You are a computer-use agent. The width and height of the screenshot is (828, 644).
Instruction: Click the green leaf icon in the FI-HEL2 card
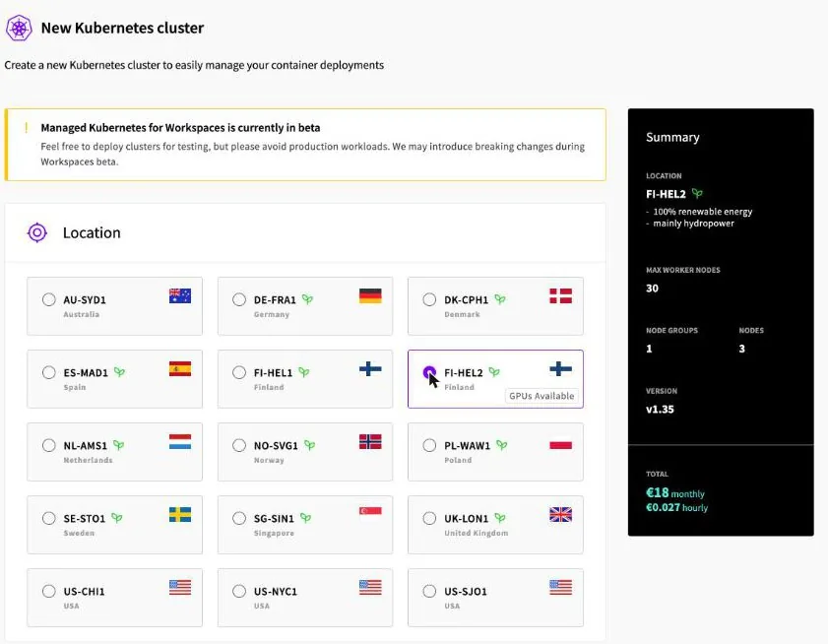pyautogui.click(x=494, y=372)
